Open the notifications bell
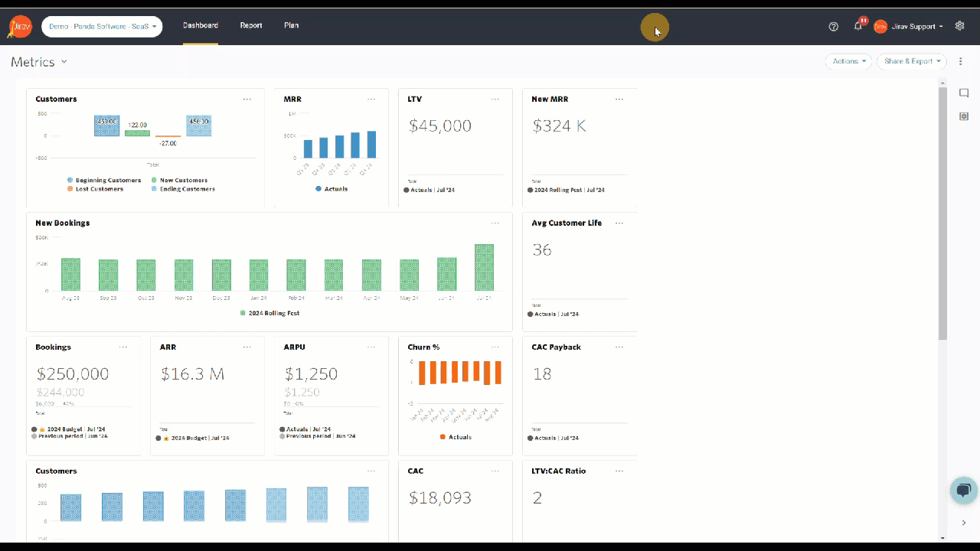 (857, 26)
